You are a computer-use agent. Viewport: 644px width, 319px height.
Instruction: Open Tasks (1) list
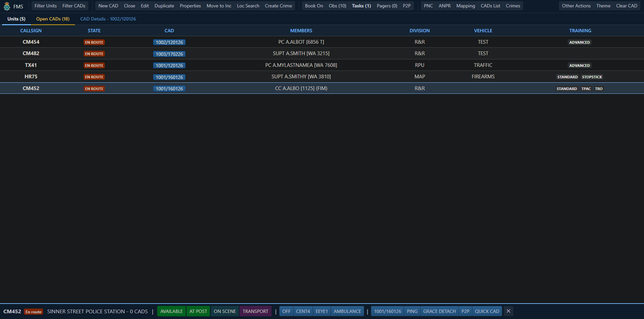coord(361,6)
